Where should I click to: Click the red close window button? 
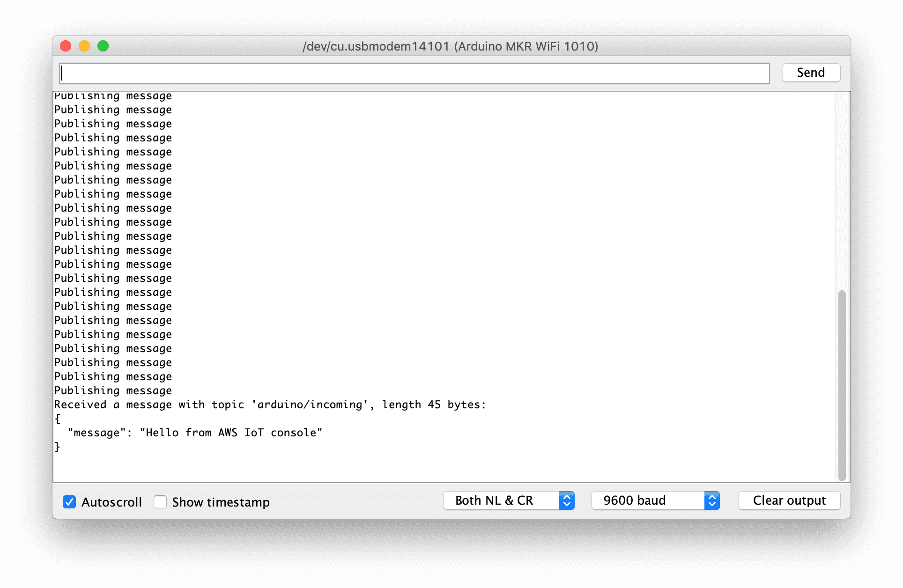click(66, 46)
